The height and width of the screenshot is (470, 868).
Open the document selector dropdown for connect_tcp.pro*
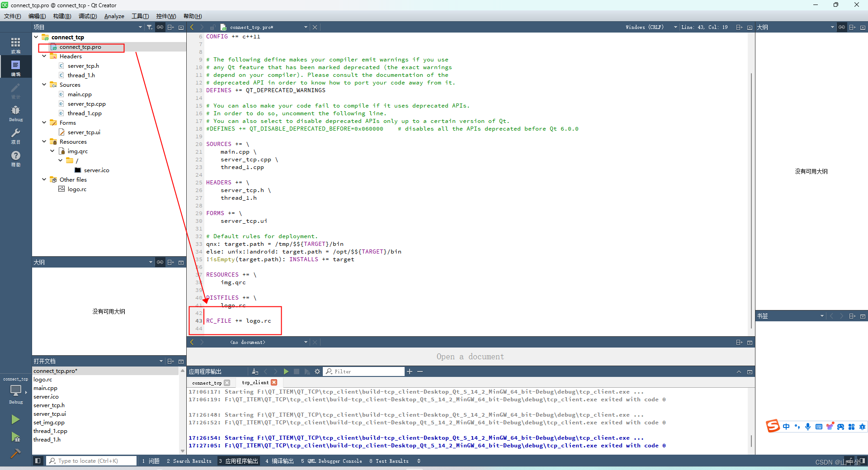[x=306, y=27]
